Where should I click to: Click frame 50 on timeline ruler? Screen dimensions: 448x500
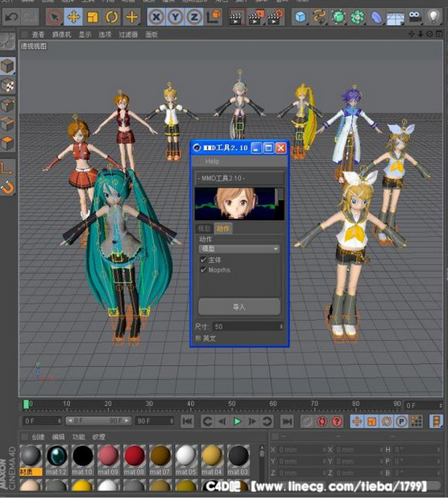[x=231, y=405]
